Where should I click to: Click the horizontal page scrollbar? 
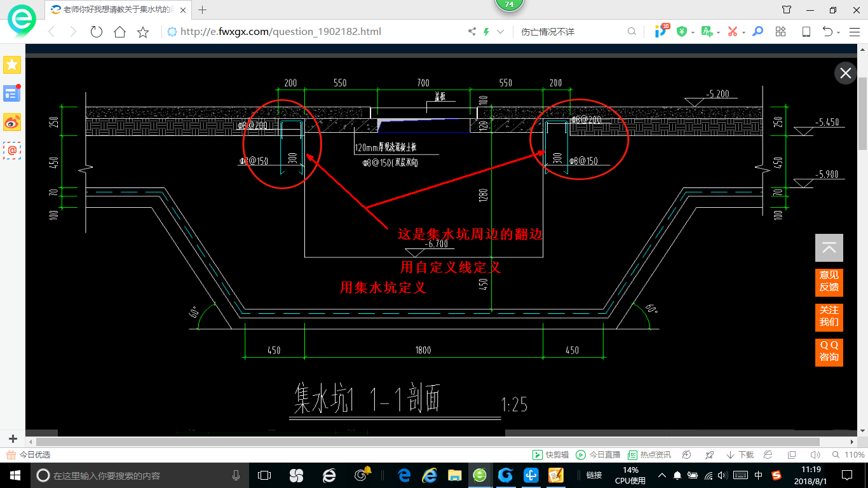coord(428,441)
